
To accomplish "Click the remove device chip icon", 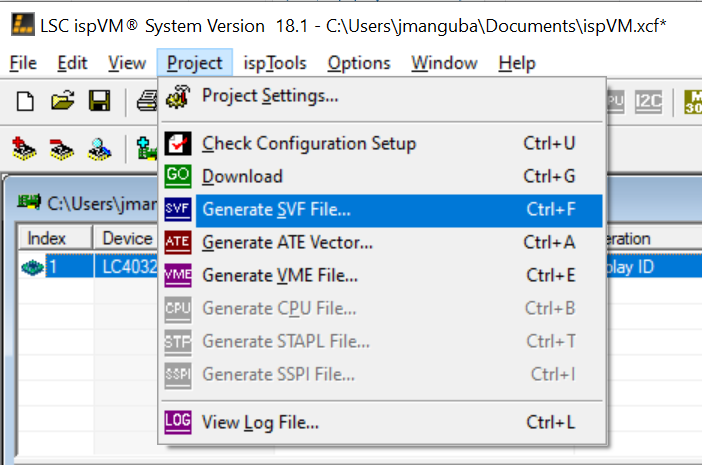I will tap(62, 149).
